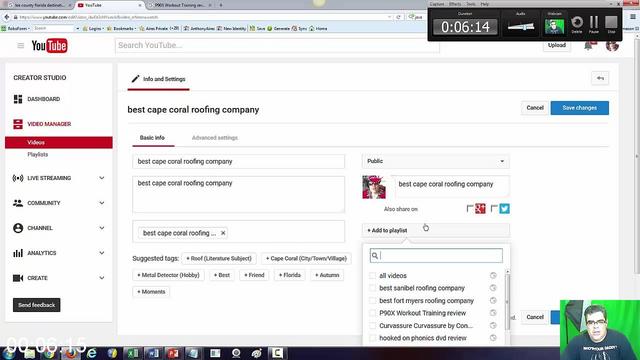The width and height of the screenshot is (640, 360).
Task: Check the 'hooked on phonics dvd review' playlist
Action: [x=372, y=338]
